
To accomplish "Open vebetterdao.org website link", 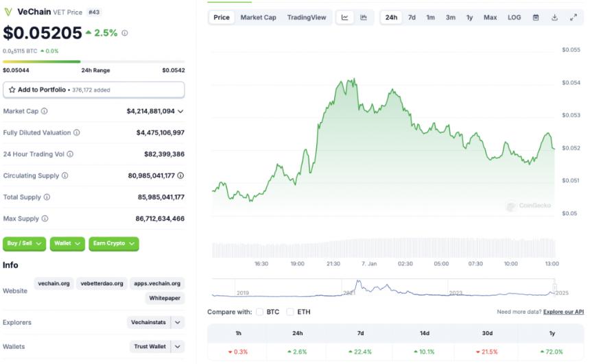I will 102,283.
